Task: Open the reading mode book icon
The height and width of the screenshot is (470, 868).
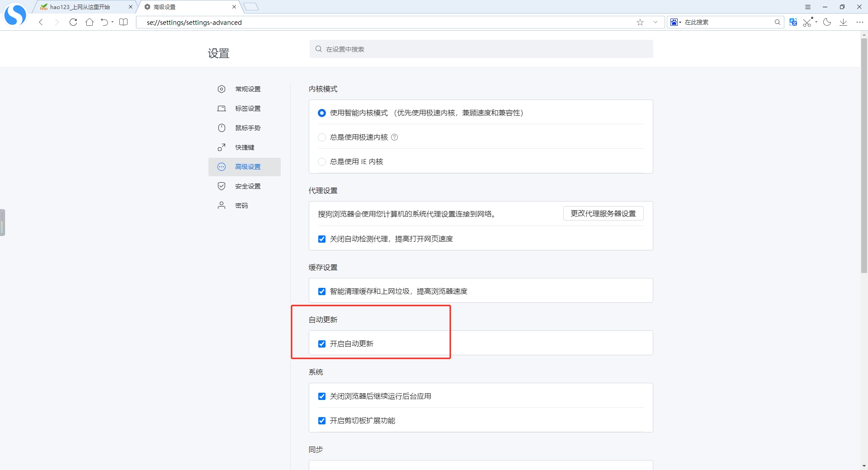Action: point(123,22)
